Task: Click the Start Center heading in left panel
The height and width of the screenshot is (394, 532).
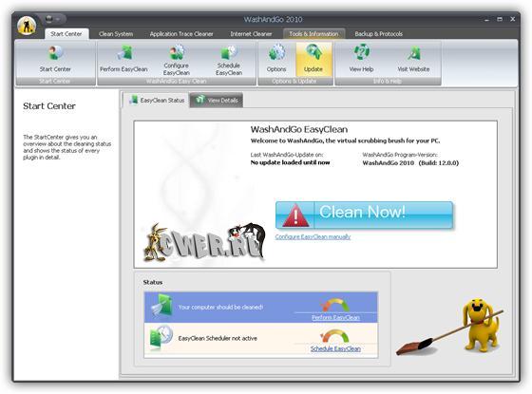Action: (49, 106)
